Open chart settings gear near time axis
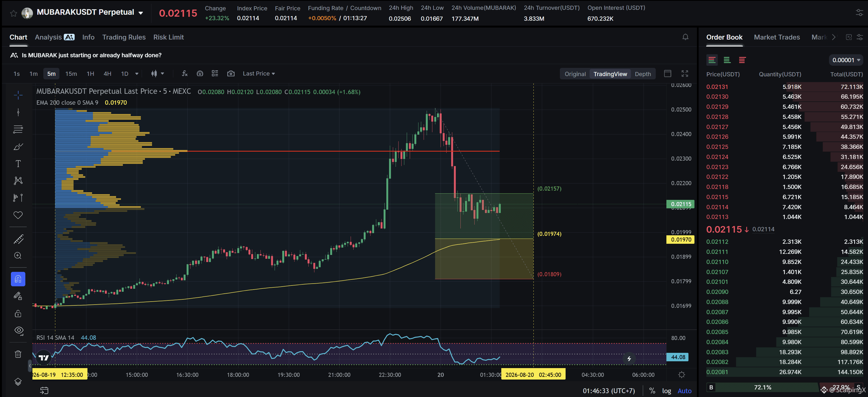868x397 pixels. pos(682,375)
